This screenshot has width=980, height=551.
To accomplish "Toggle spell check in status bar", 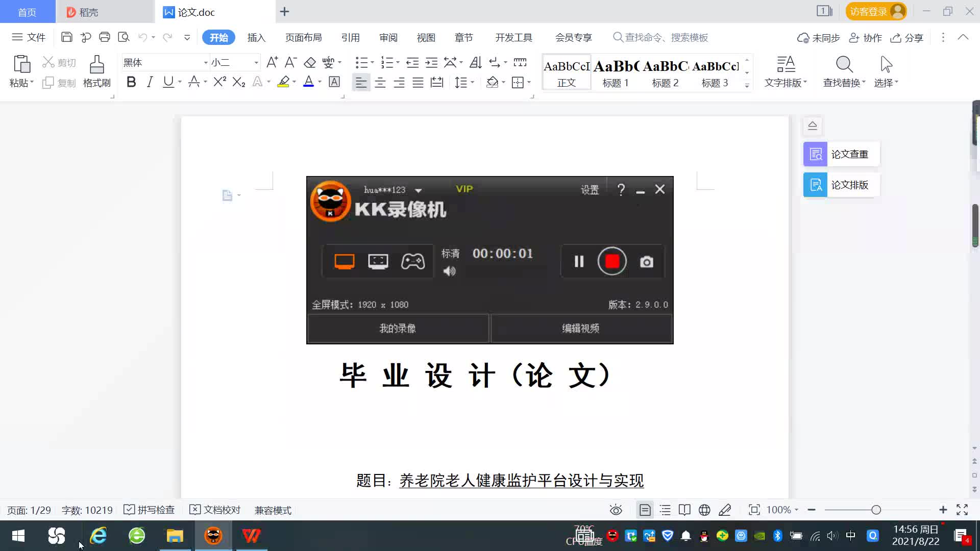I will click(x=150, y=510).
